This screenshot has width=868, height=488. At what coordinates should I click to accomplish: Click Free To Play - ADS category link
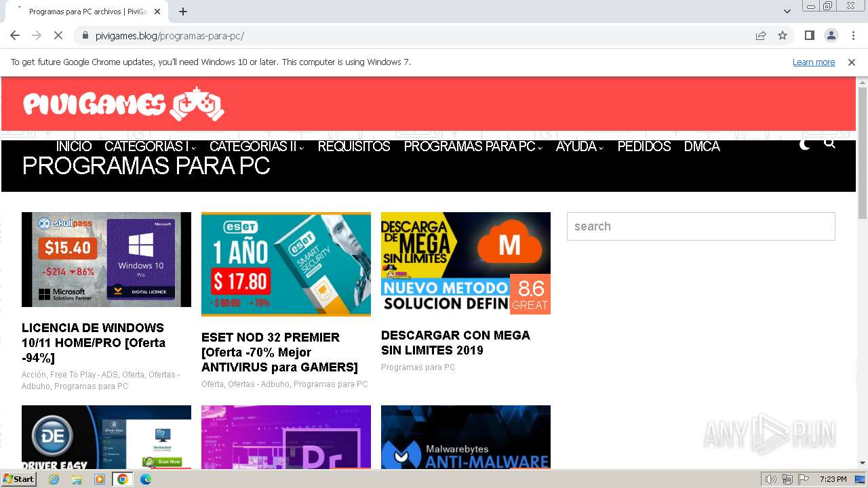pos(83,375)
